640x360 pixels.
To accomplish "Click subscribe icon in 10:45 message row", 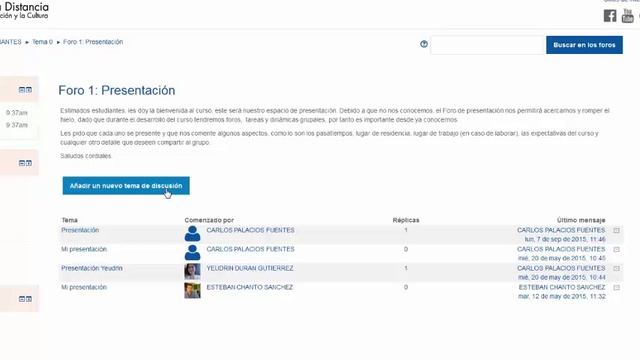I will (x=616, y=250).
